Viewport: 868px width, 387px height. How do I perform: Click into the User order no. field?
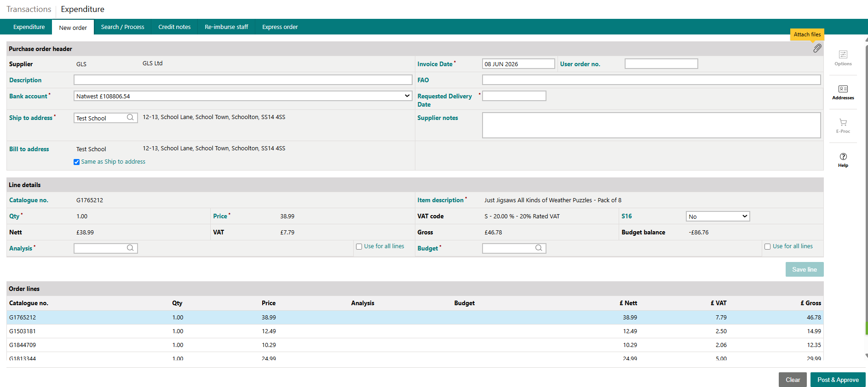pyautogui.click(x=661, y=64)
